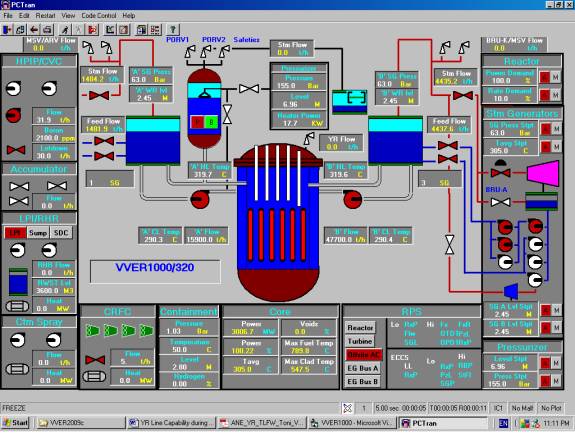
Task: Click the printer icon in the toolbar
Action: coord(47,29)
